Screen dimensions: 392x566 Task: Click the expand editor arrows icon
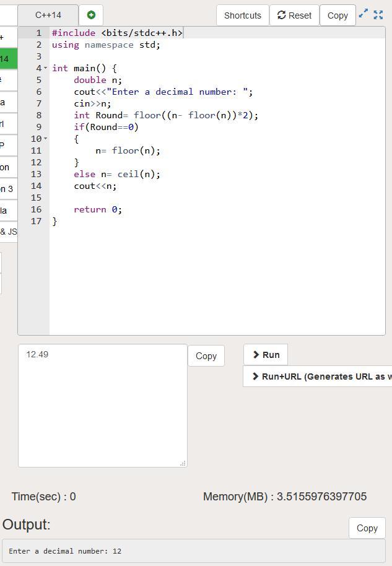(x=364, y=14)
